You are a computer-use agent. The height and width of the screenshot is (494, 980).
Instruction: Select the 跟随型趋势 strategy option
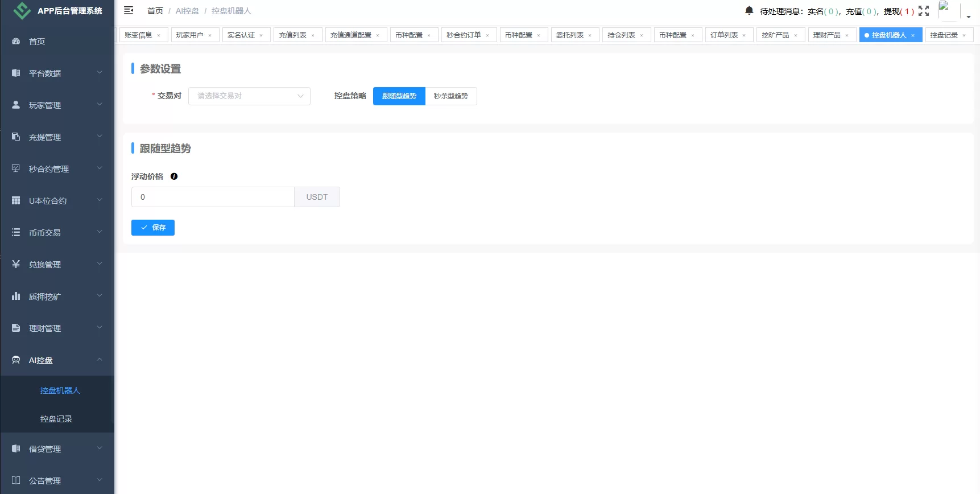tap(399, 96)
